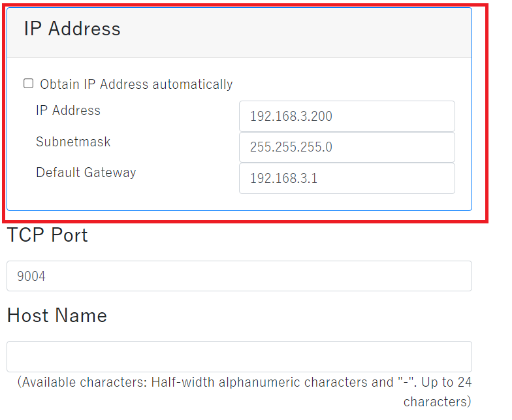
Task: Click the 'TCP Port' section heading
Action: [x=47, y=235]
